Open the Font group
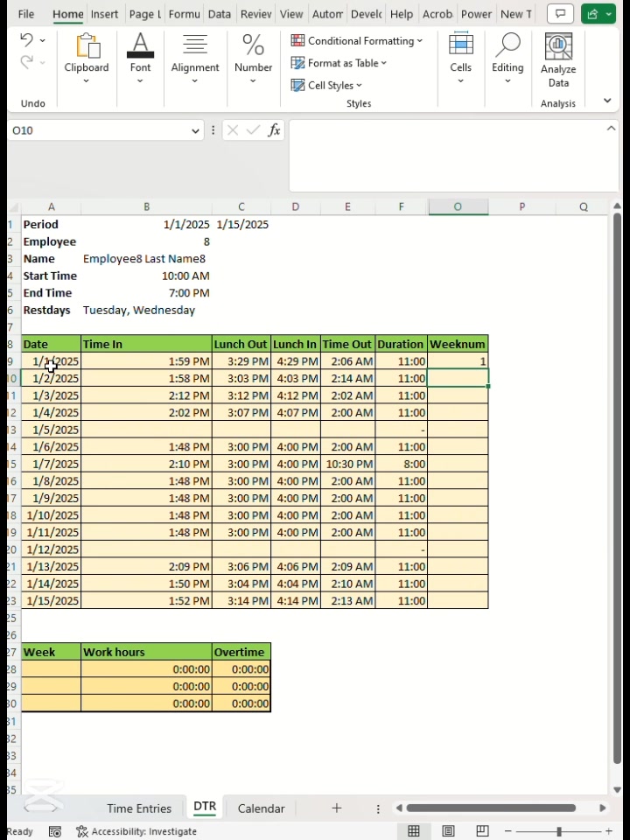Screen dimensions: 630x840 pyautogui.click(x=140, y=59)
